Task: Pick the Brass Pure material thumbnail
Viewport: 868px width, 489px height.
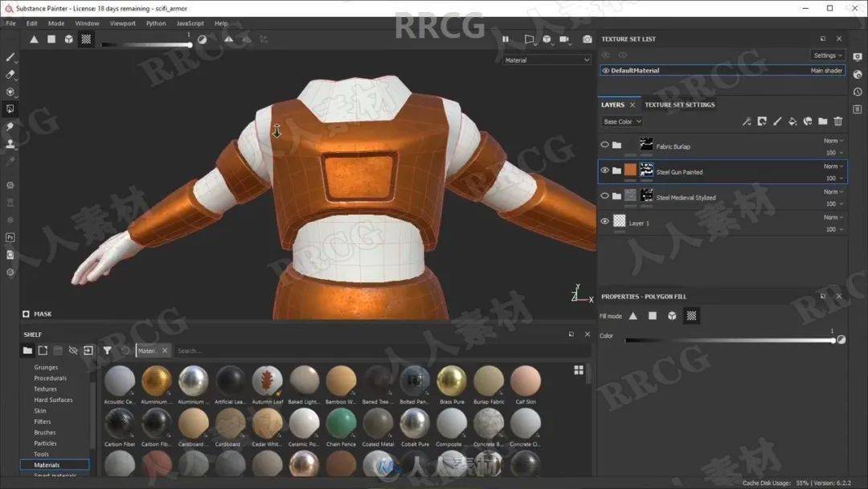Action: 452,380
